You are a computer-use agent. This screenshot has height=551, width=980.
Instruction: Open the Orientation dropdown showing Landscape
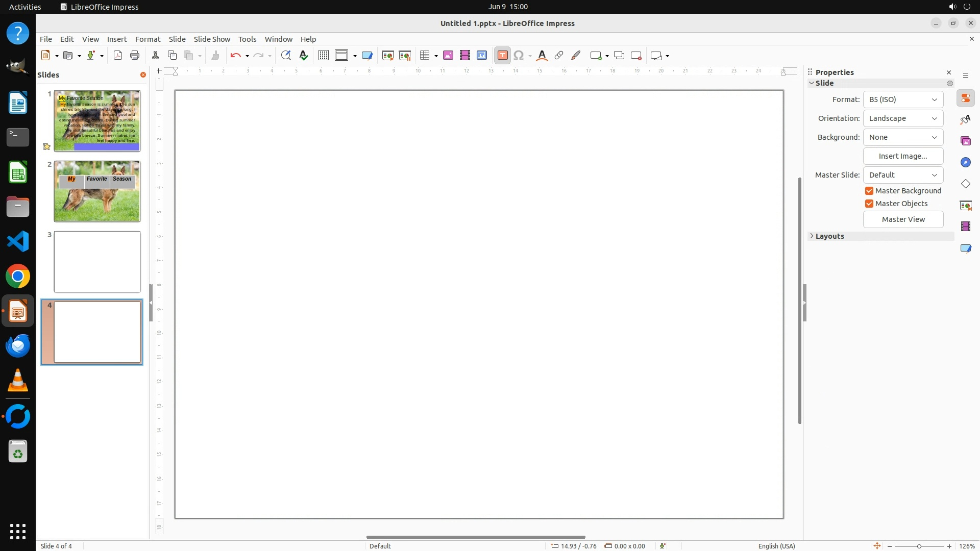[x=902, y=118]
